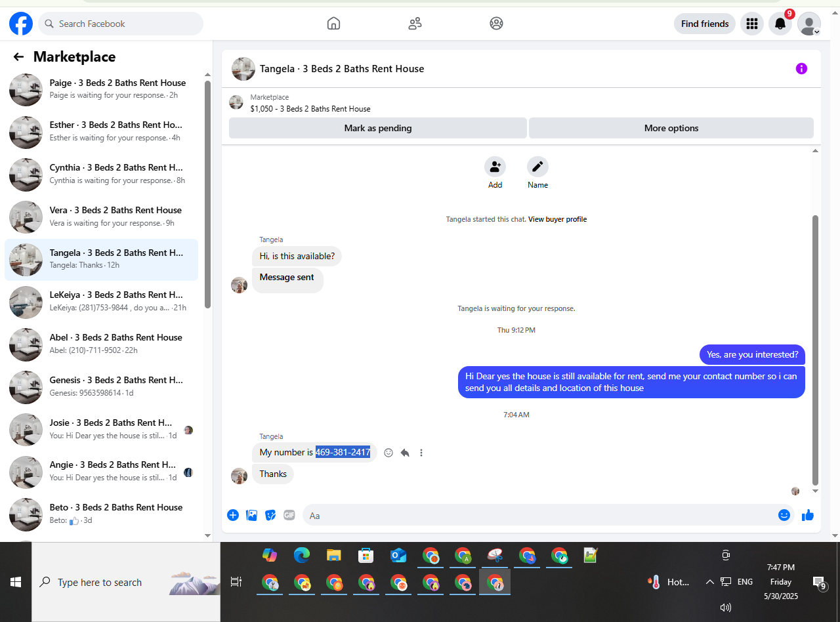
Task: Launch Microsoft Edge from taskbar
Action: click(x=301, y=555)
